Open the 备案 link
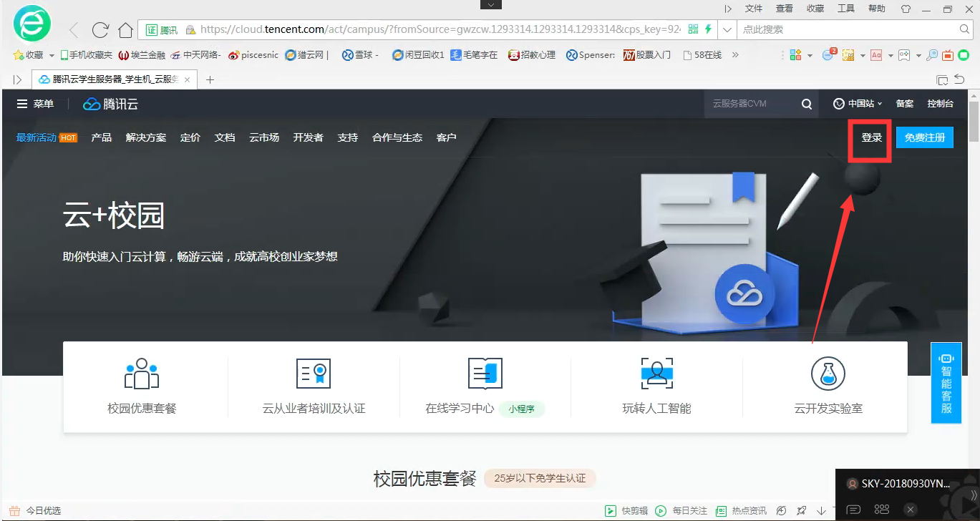980x521 pixels. (905, 104)
